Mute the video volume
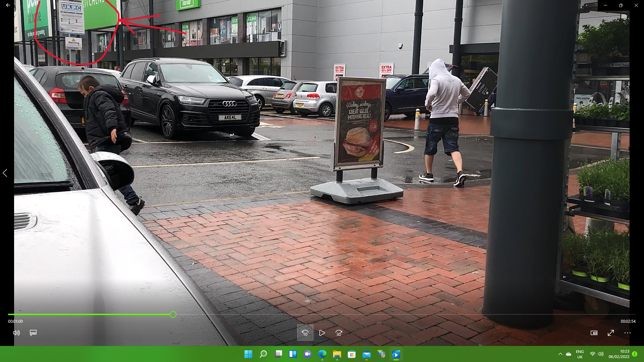 [x=16, y=333]
